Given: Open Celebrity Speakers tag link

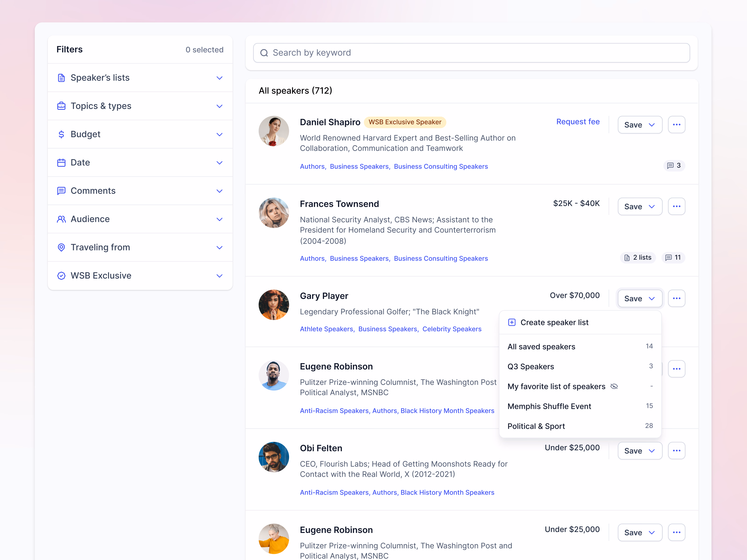Looking at the screenshot, I should [452, 329].
